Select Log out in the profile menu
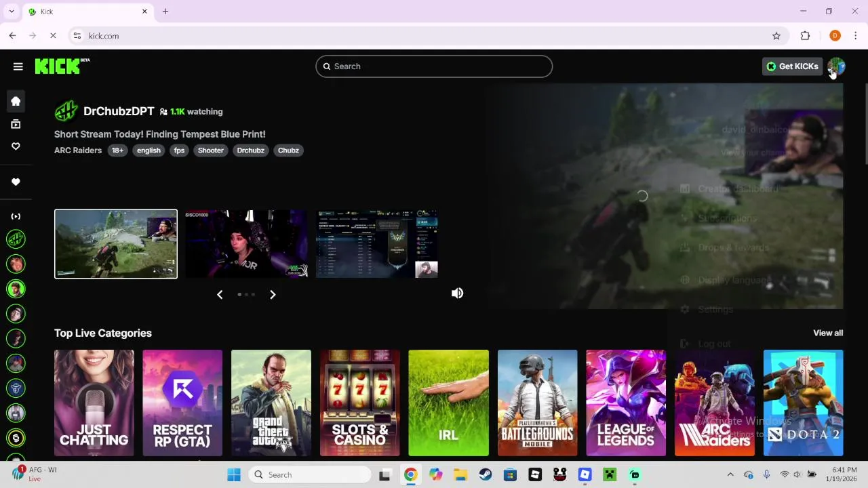 coord(714,344)
